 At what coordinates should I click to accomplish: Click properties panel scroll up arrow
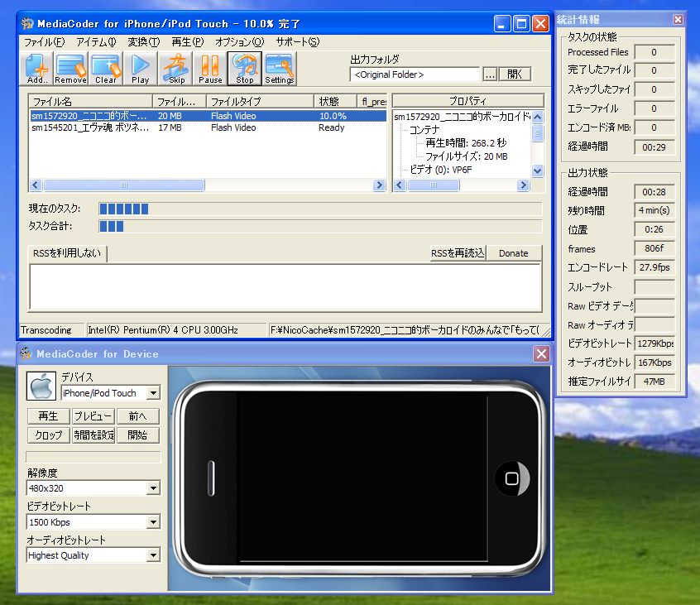pos(538,117)
